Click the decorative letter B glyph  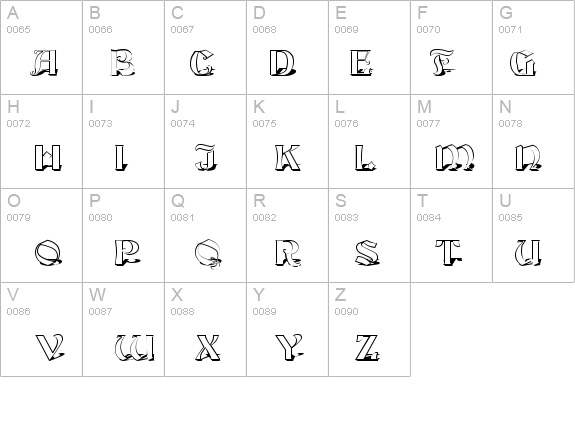coord(122,63)
